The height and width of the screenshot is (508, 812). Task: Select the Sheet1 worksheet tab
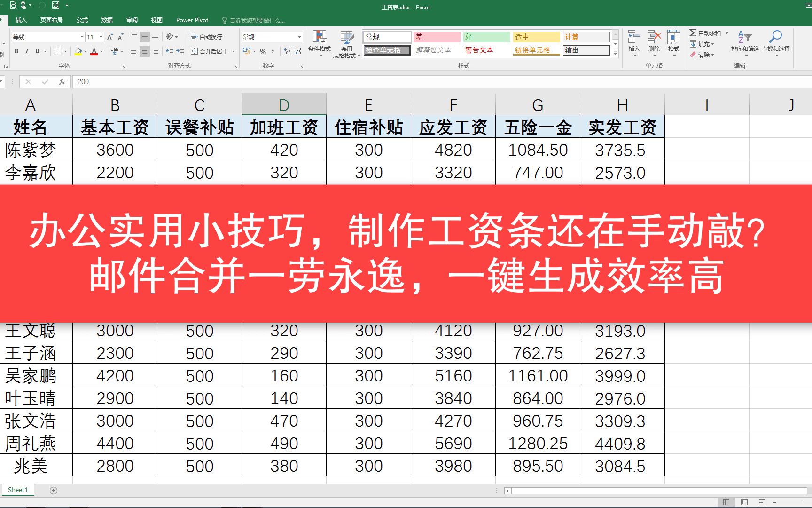[18, 490]
